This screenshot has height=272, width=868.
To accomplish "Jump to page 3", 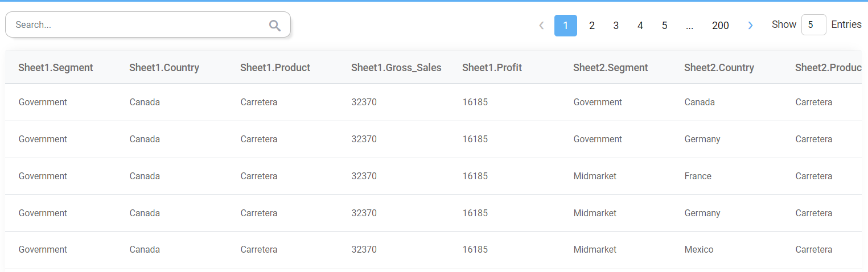I will pyautogui.click(x=616, y=26).
